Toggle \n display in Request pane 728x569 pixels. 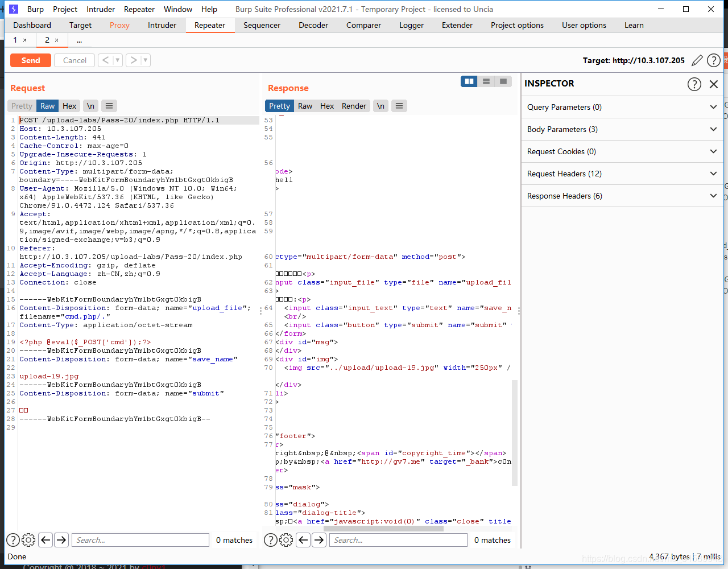tap(90, 106)
